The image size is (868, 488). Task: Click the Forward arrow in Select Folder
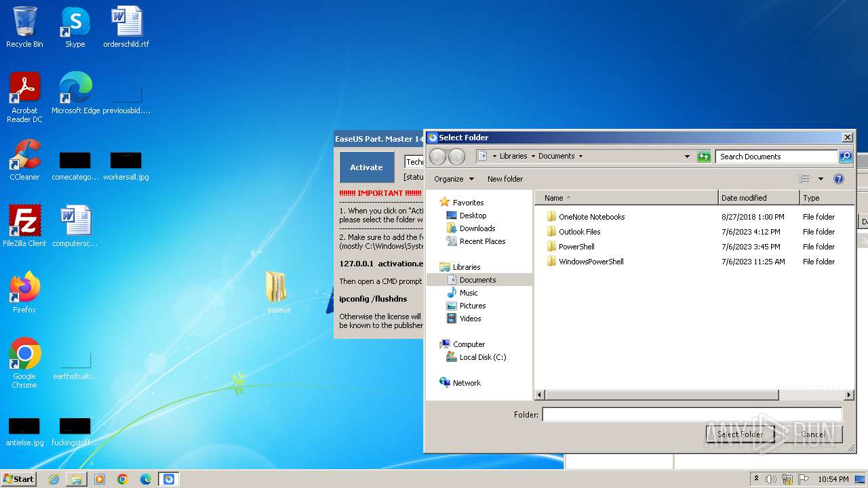pyautogui.click(x=456, y=157)
